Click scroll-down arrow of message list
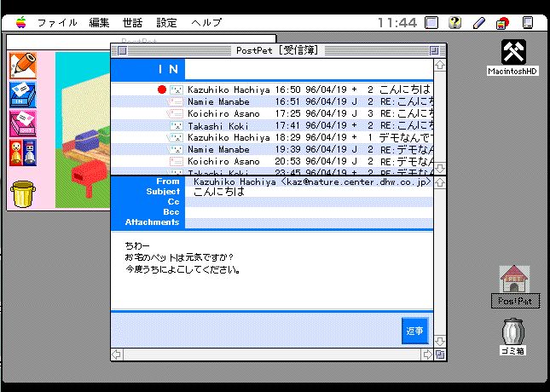Image resolution: width=550 pixels, height=392 pixels. 440,168
